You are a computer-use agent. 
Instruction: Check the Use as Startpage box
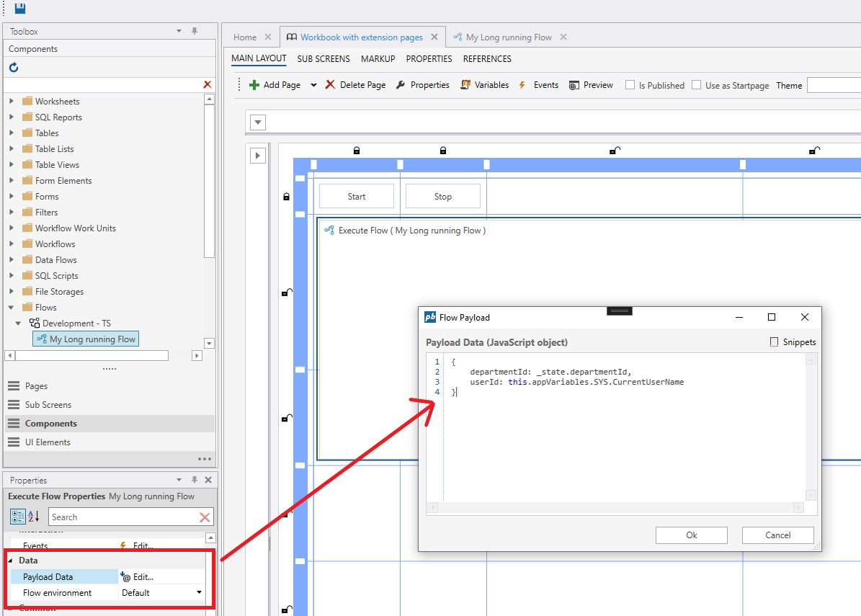point(697,85)
